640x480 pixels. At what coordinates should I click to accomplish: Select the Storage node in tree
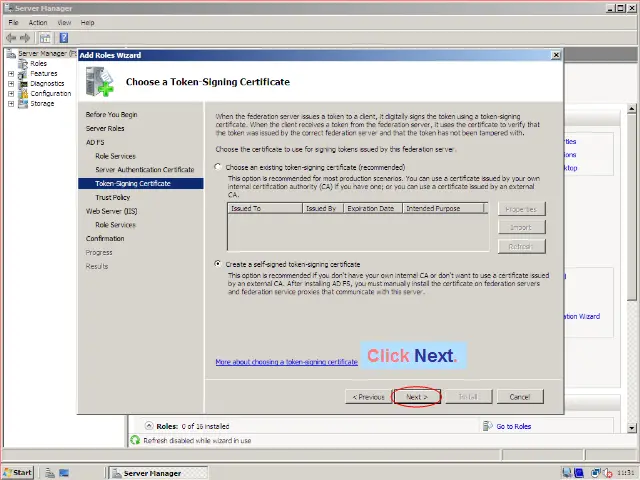click(x=42, y=104)
